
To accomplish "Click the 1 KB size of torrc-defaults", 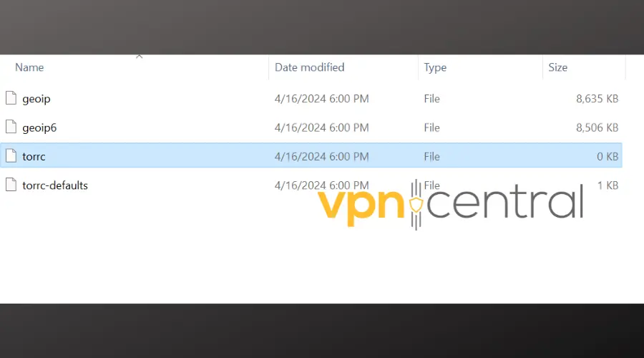I will coord(608,185).
